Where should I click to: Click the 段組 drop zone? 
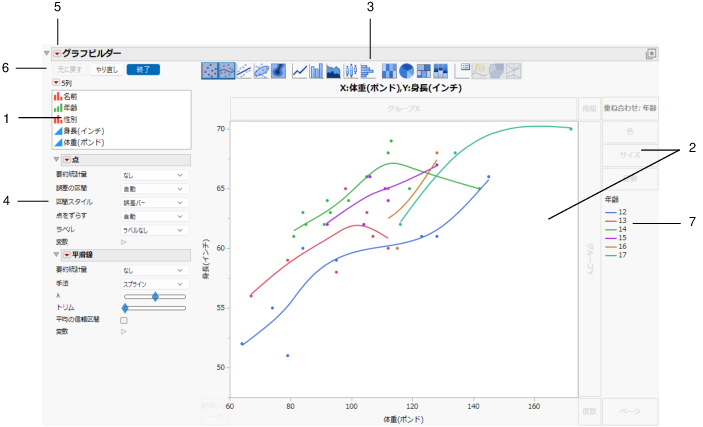pos(589,109)
